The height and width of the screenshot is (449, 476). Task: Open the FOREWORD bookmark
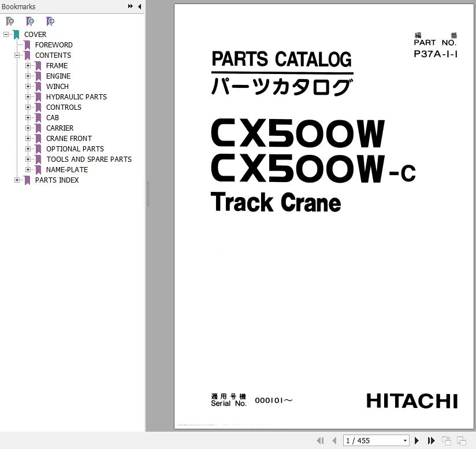(54, 45)
